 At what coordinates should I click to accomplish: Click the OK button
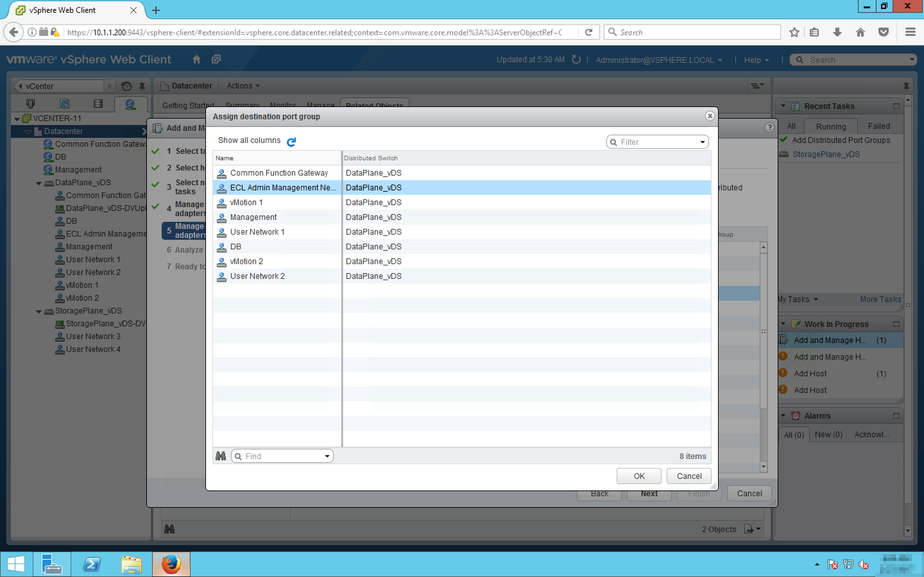[x=639, y=476]
